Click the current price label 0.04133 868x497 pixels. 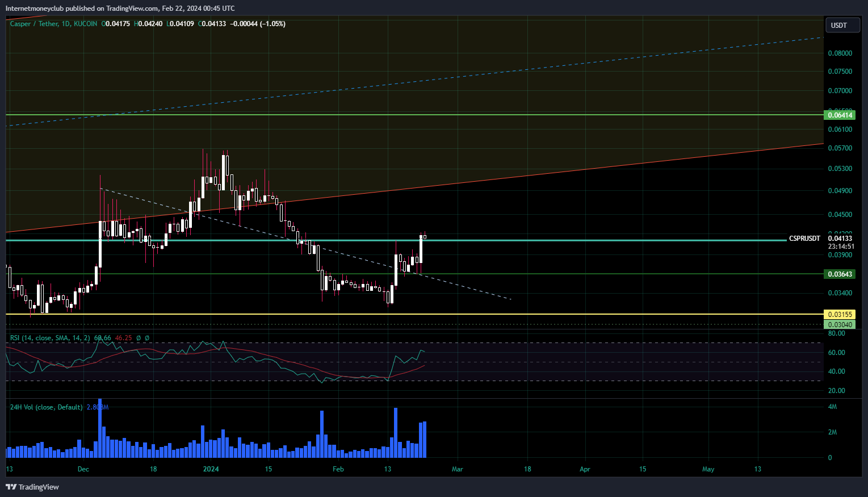[840, 239]
